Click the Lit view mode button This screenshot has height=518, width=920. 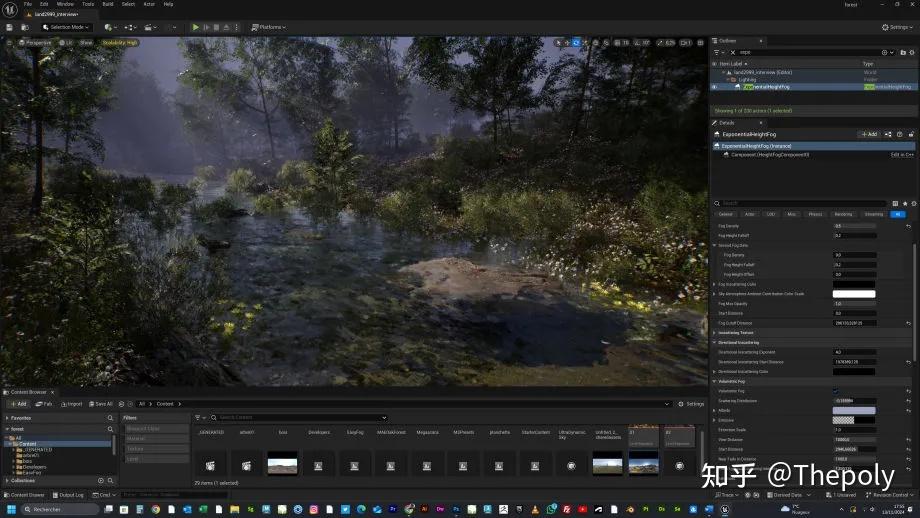click(x=66, y=43)
